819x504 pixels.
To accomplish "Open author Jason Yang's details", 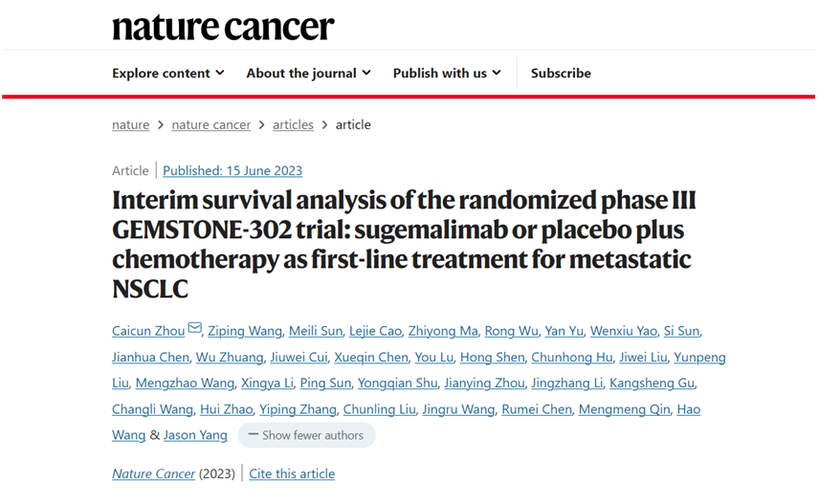I will tap(195, 435).
